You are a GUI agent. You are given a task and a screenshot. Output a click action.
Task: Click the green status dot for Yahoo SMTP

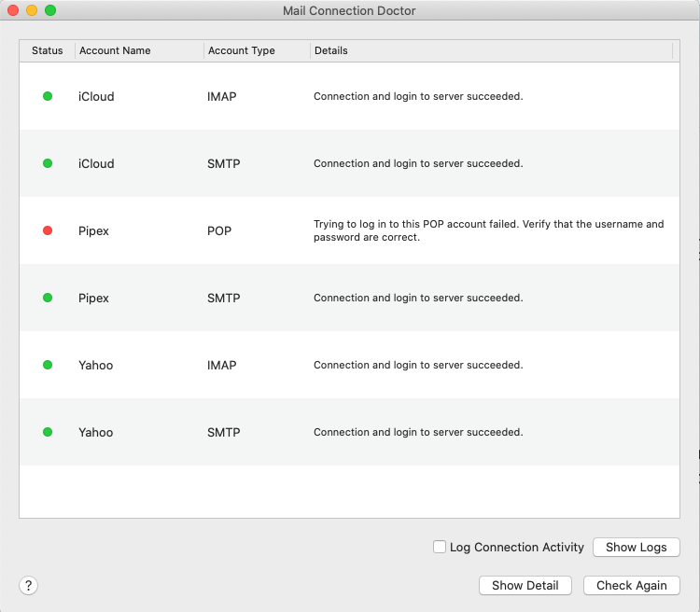(48, 432)
